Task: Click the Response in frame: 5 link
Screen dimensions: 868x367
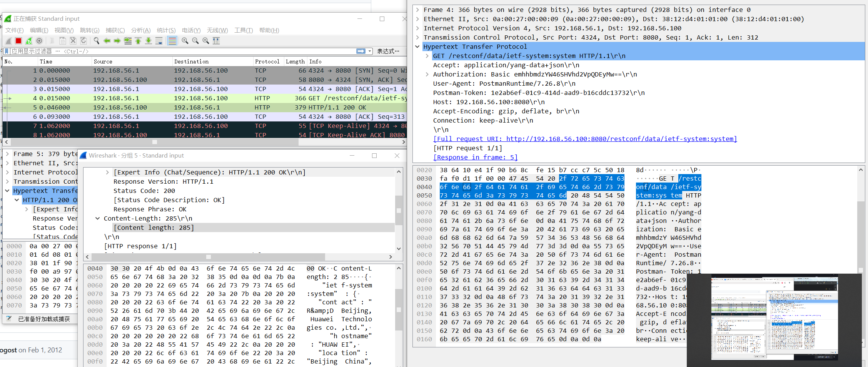Action: coord(475,157)
